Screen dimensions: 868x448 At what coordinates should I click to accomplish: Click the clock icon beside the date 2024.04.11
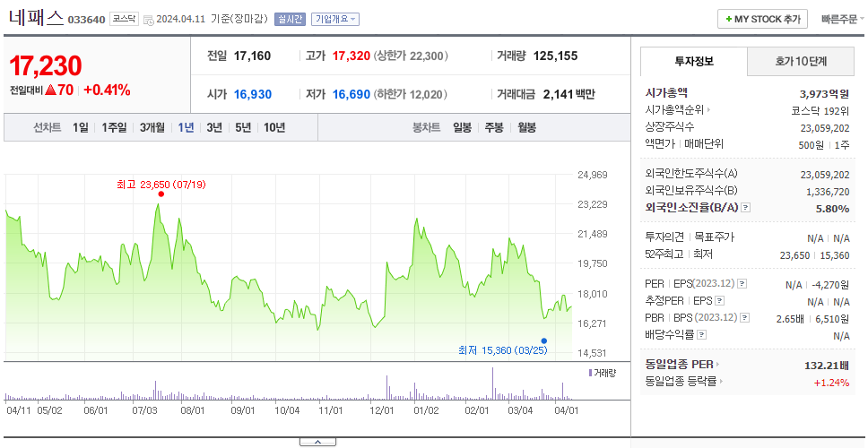(148, 20)
